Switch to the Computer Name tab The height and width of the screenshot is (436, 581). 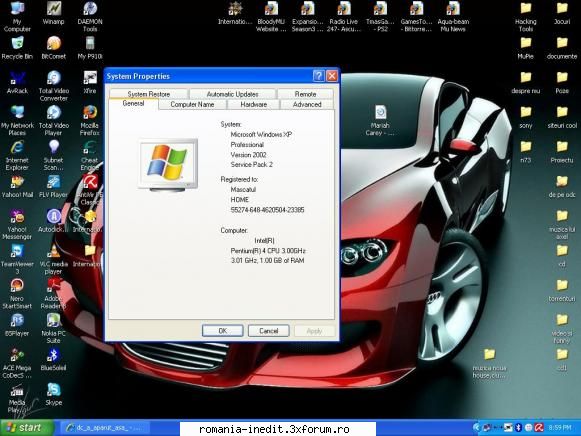tap(192, 104)
